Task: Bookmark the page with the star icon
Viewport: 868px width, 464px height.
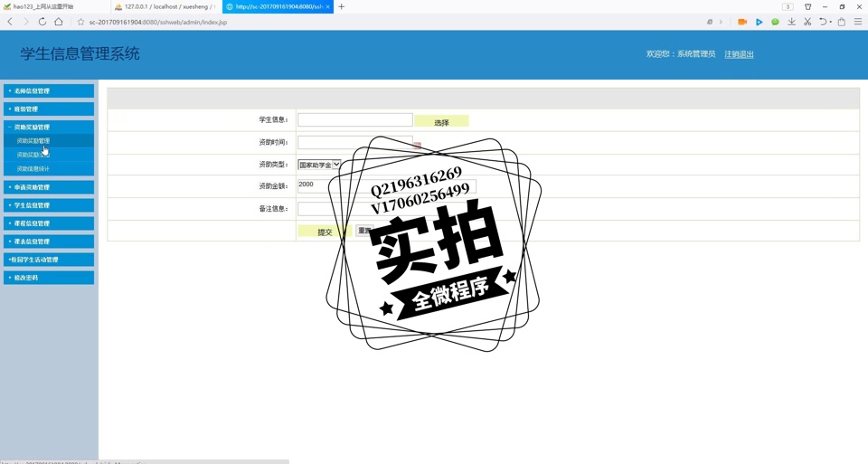Action: tap(80, 22)
